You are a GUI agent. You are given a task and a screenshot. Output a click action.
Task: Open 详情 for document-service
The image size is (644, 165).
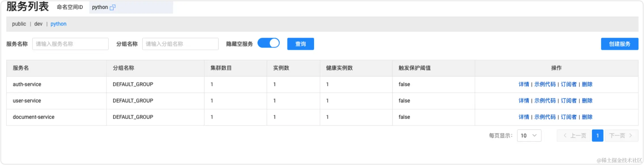pyautogui.click(x=524, y=117)
